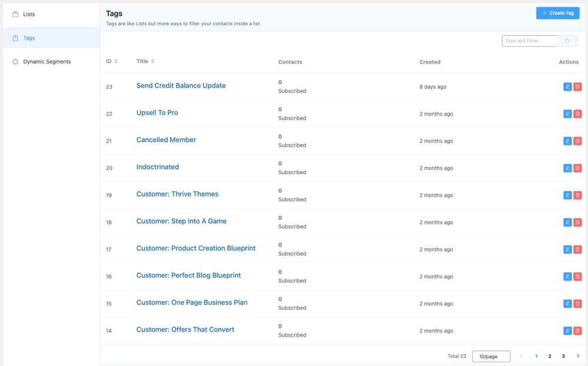Delete the Upsell To Pro tag
Screen dimensions: 588x366
[x=577, y=114]
